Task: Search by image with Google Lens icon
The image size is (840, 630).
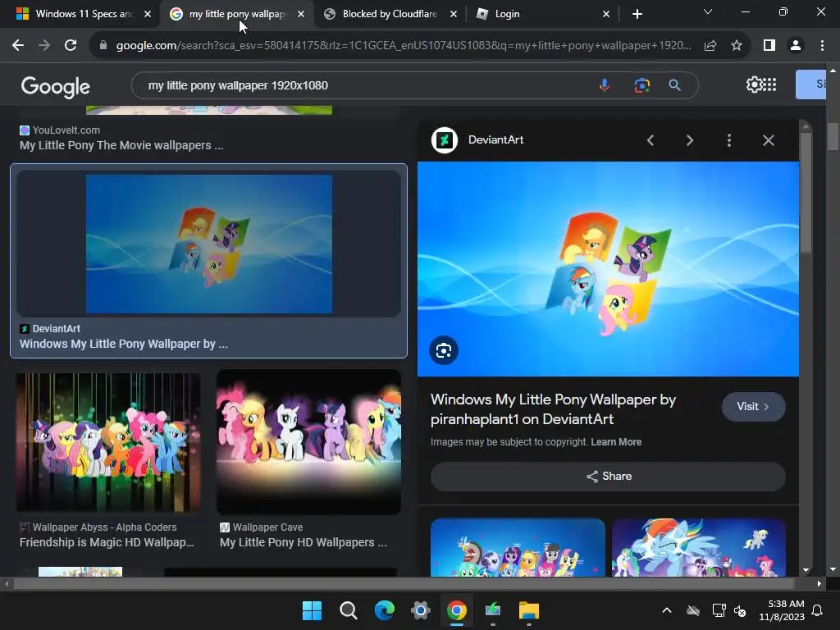Action: tap(641, 85)
